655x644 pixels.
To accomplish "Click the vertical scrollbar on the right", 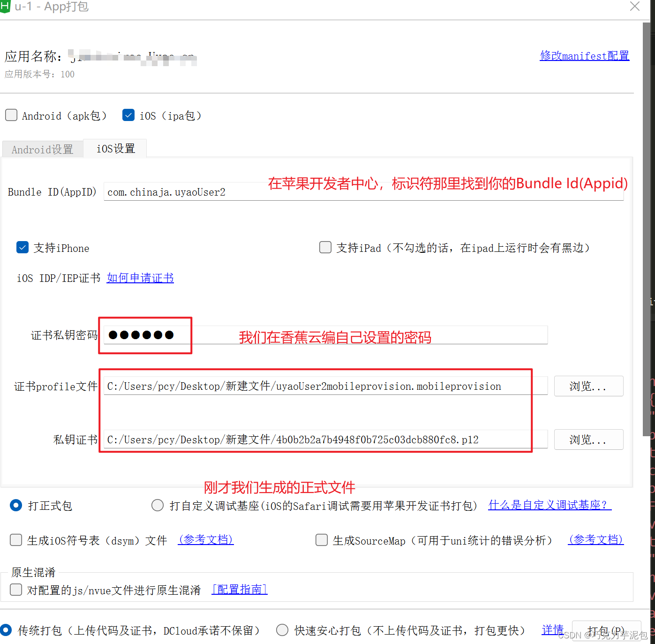I will [647, 230].
